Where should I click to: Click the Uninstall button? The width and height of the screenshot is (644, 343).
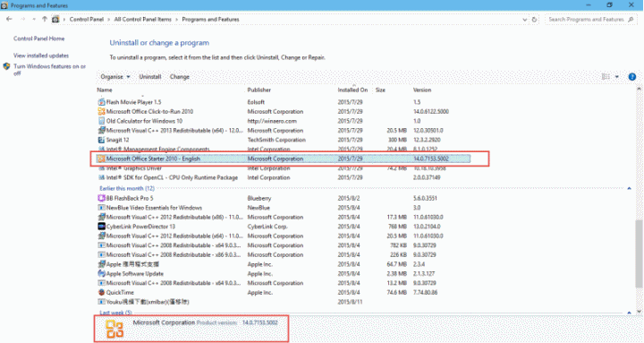[150, 77]
